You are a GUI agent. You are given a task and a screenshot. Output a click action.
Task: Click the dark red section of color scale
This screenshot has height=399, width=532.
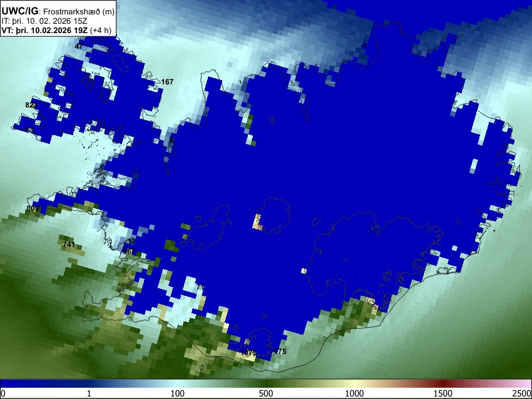click(443, 384)
